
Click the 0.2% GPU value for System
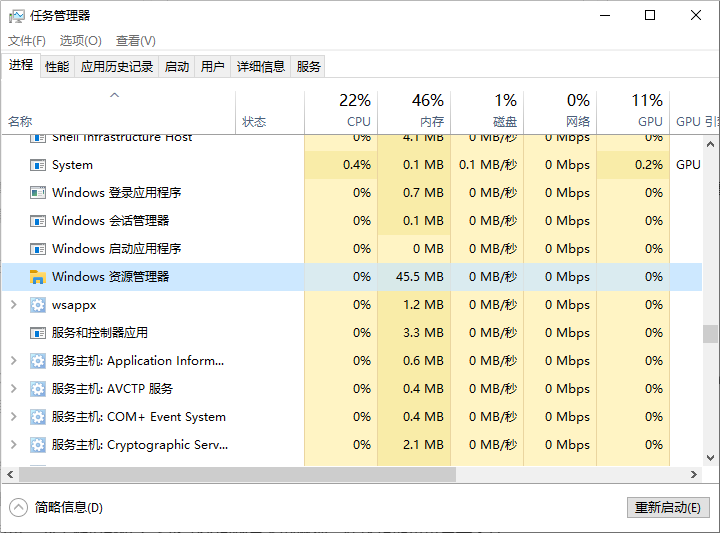tap(649, 165)
